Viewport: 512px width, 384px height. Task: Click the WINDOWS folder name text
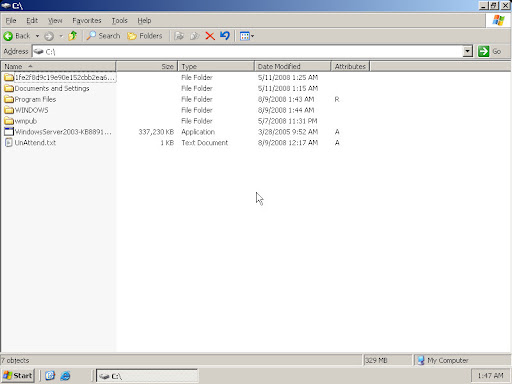pos(32,110)
